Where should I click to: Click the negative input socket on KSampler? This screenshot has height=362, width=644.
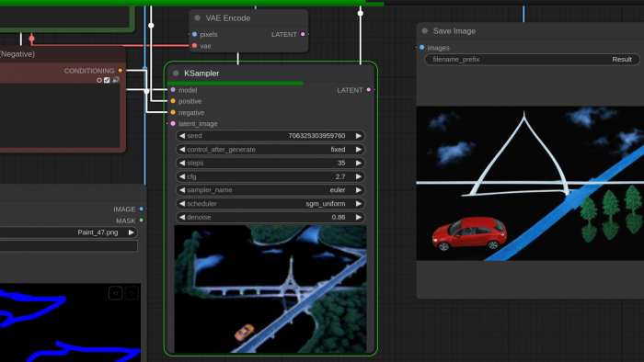[x=173, y=112]
